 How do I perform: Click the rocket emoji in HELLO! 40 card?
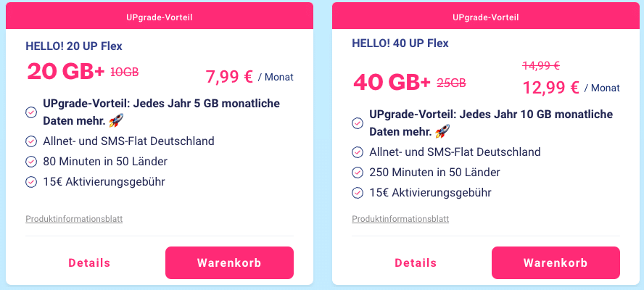click(442, 131)
